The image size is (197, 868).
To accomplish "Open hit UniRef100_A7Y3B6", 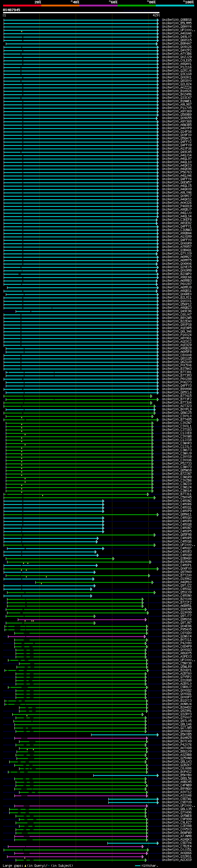I will coord(177,54).
